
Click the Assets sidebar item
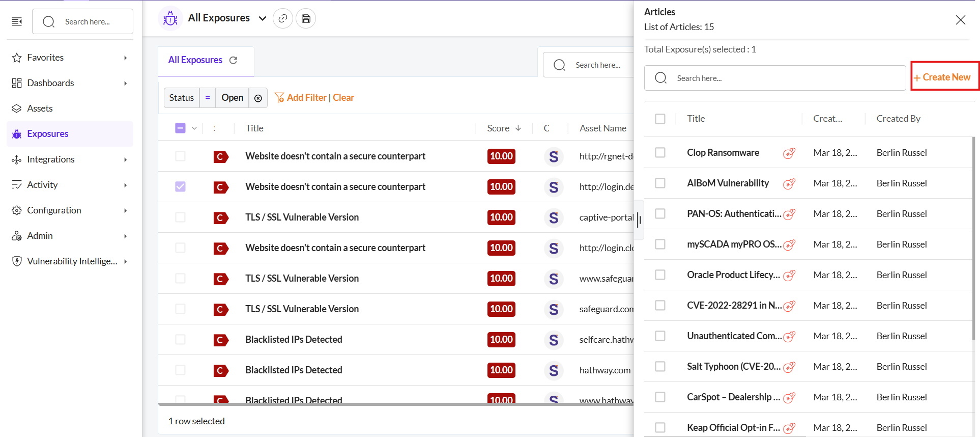(x=70, y=108)
